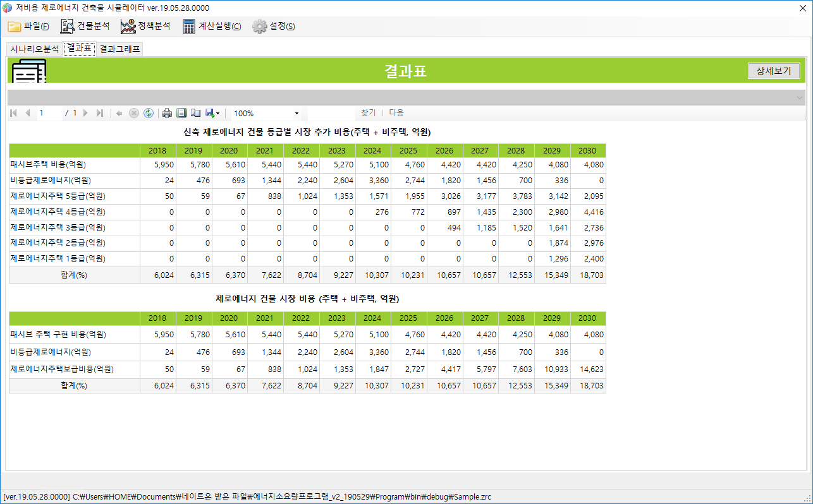Click the gear icon for 설정
The height and width of the screenshot is (504, 813).
(x=259, y=27)
